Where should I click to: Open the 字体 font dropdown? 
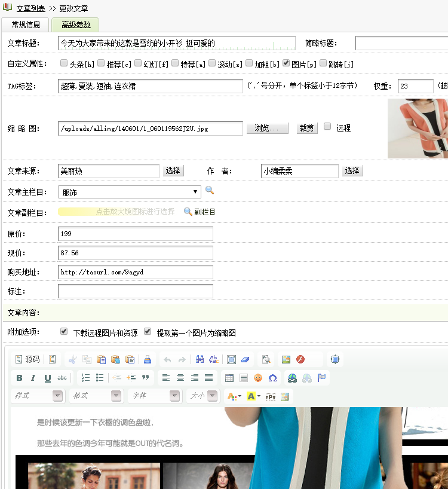(155, 396)
